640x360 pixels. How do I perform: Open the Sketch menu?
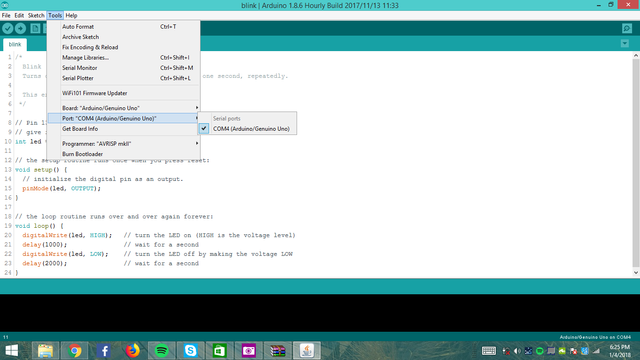click(x=36, y=16)
